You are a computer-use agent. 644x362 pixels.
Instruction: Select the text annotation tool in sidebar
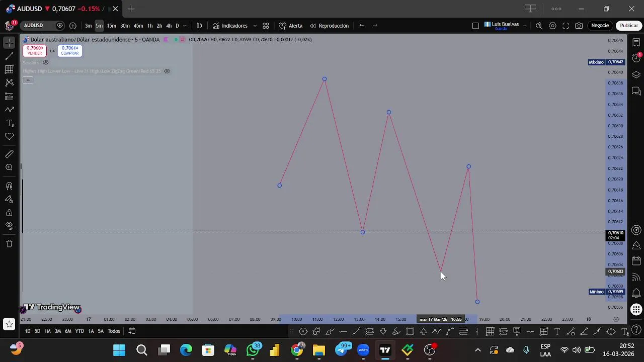coord(9,123)
